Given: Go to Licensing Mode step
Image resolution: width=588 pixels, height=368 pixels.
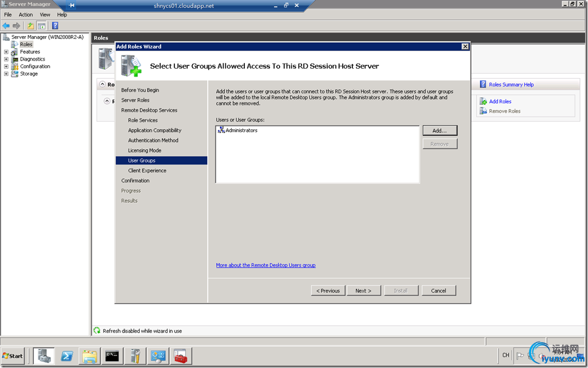Looking at the screenshot, I should (x=144, y=150).
